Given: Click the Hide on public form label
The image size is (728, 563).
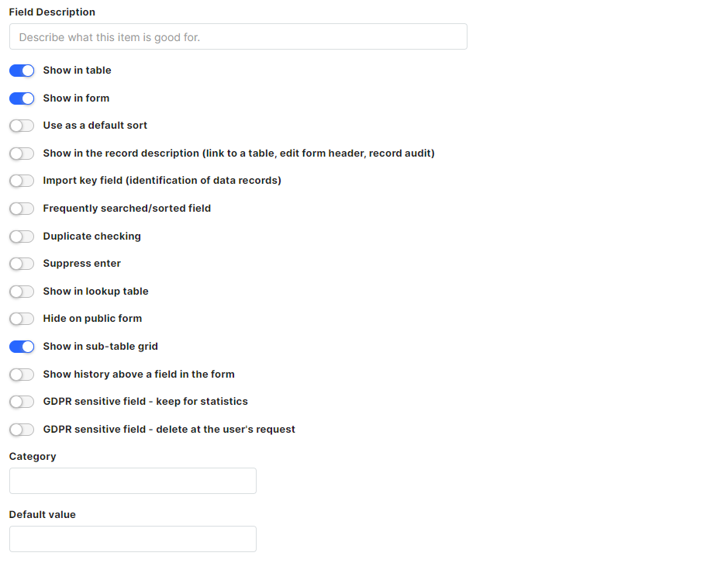Looking at the screenshot, I should (x=92, y=318).
